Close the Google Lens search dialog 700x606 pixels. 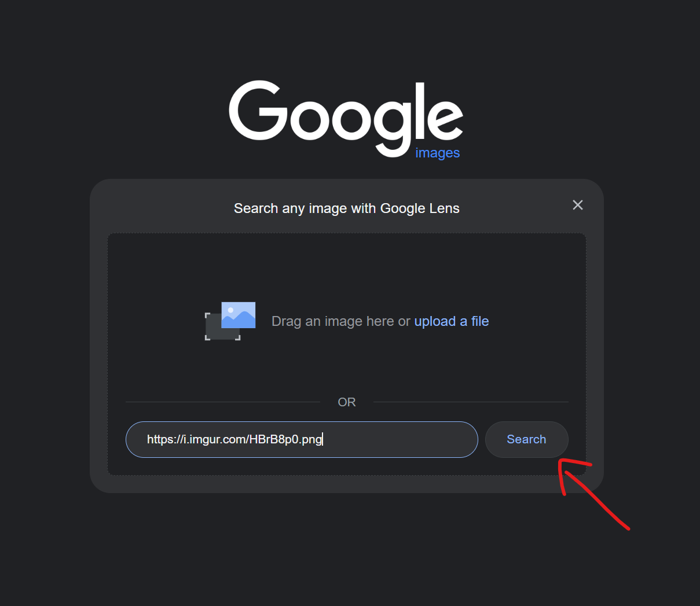pyautogui.click(x=577, y=205)
